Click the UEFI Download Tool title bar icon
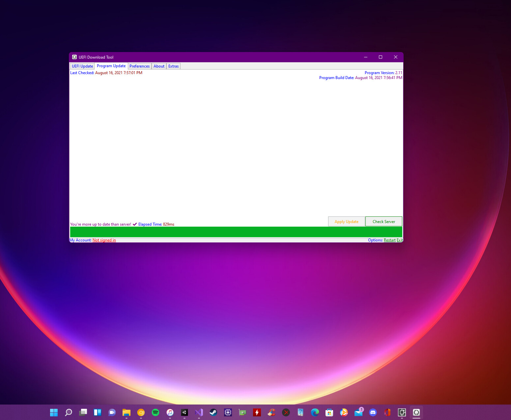Screen dimensions: 511x420 click(74, 57)
